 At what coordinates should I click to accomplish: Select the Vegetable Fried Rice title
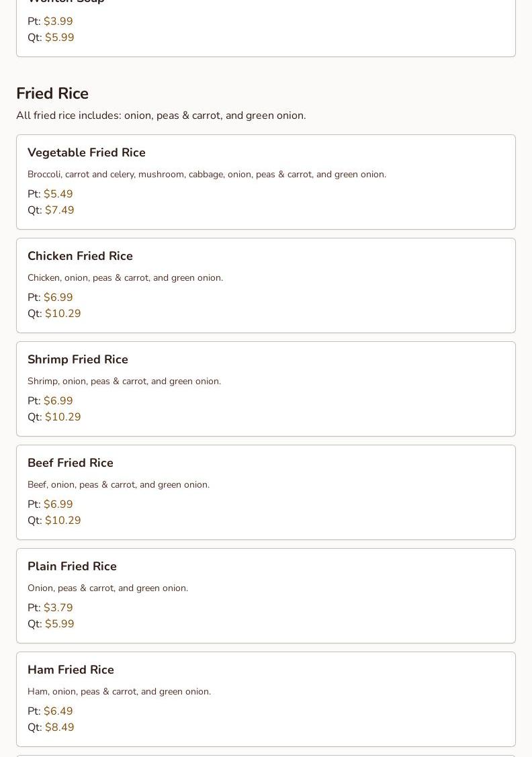click(x=87, y=152)
